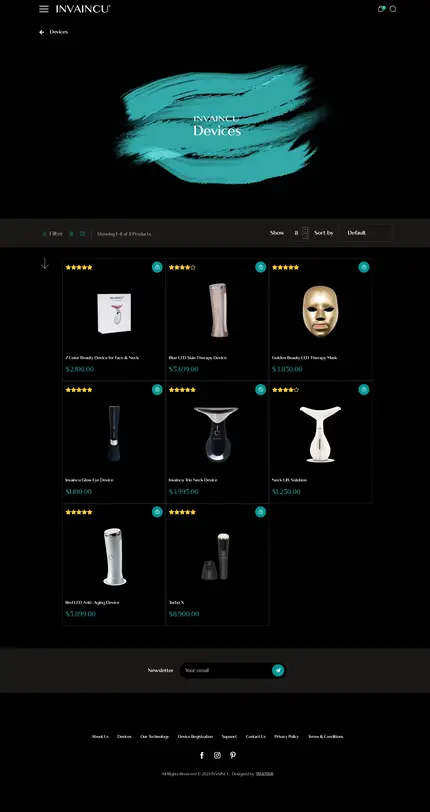This screenshot has width=430, height=812.
Task: Click Invaincu Glow Eye Device title
Action: point(89,480)
